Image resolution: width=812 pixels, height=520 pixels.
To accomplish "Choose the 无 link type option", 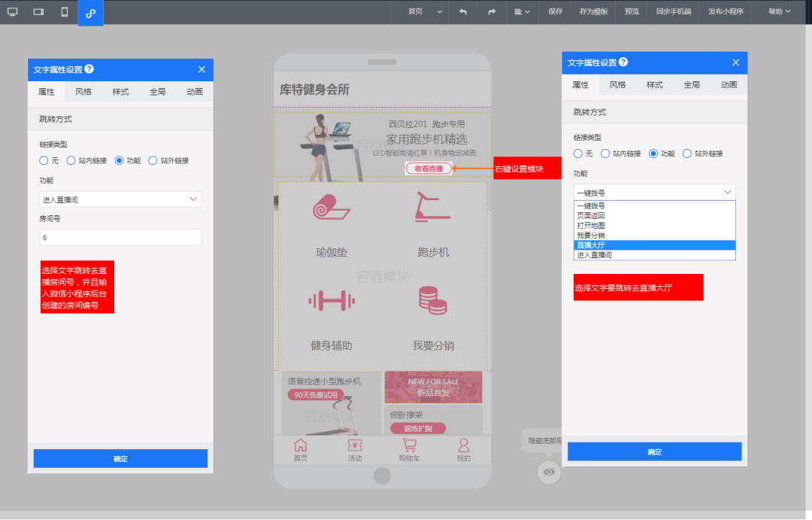I will click(x=45, y=160).
